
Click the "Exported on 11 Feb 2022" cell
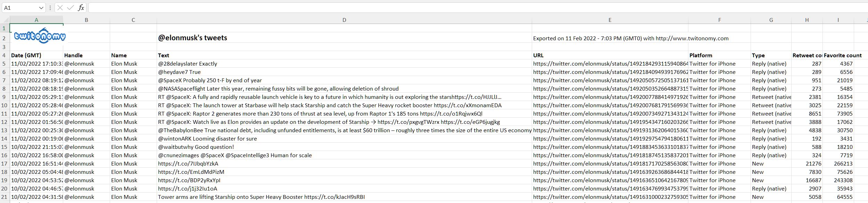[x=610, y=38]
